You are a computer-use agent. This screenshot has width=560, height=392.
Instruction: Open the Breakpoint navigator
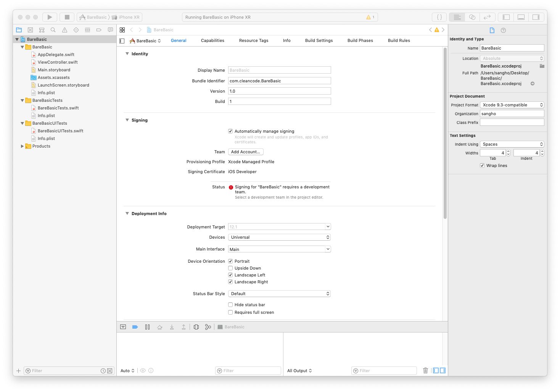coord(99,30)
